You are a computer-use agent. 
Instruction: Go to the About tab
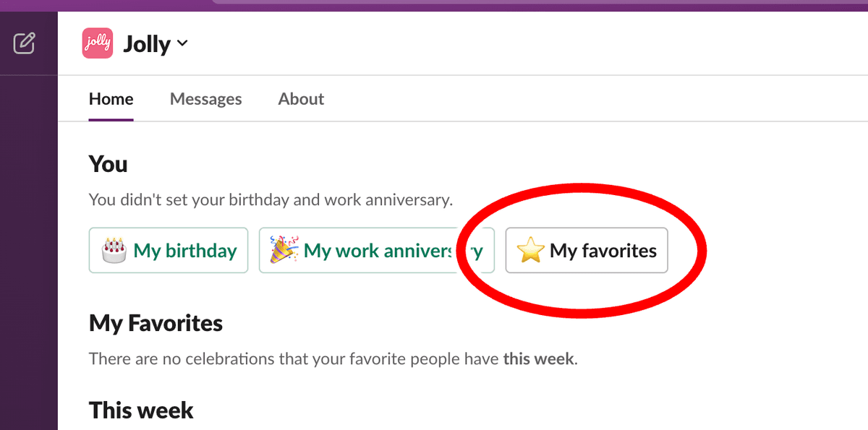click(x=301, y=99)
